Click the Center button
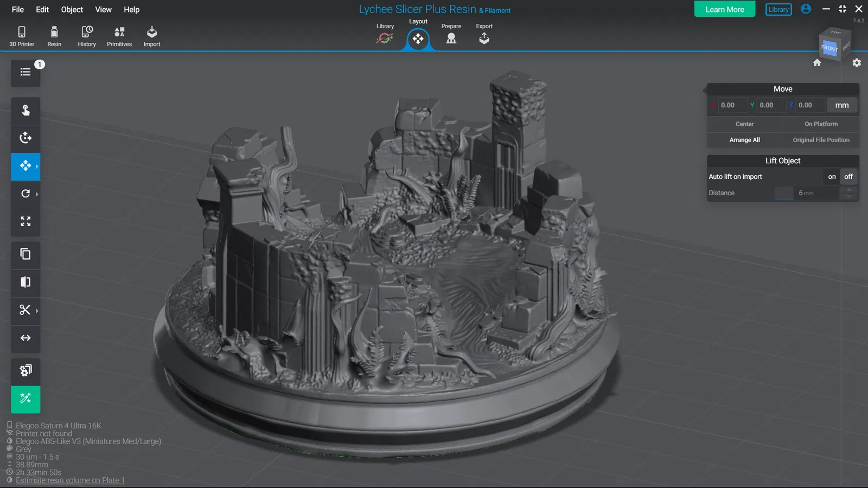This screenshot has height=488, width=868. tap(745, 124)
